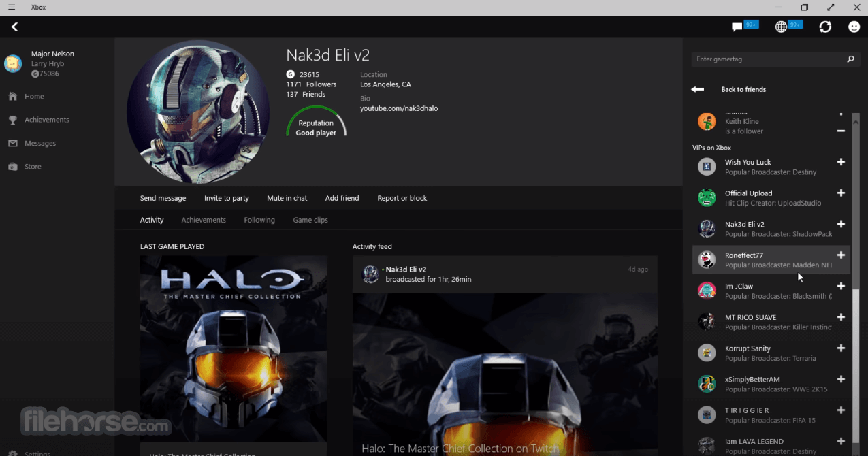This screenshot has width=868, height=456.
Task: Click the Reputation Good player gauge
Action: 316,123
